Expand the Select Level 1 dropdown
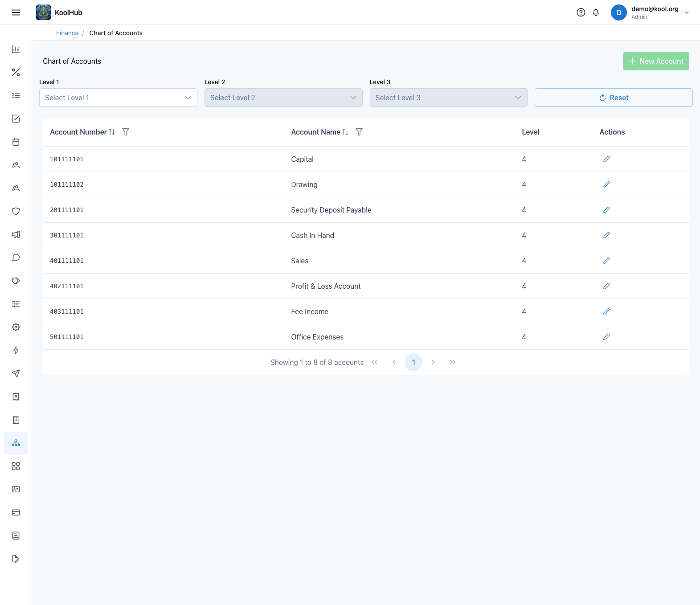Screen dimensions: 700x605 click(x=118, y=98)
